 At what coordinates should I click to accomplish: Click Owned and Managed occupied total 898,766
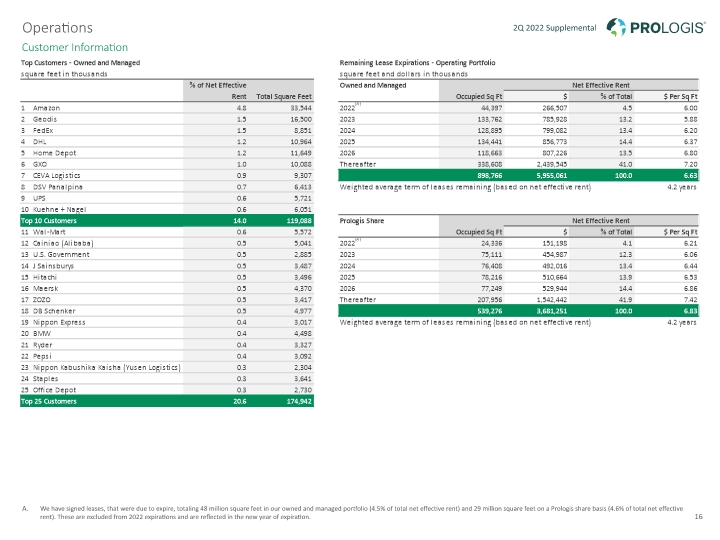click(489, 175)
